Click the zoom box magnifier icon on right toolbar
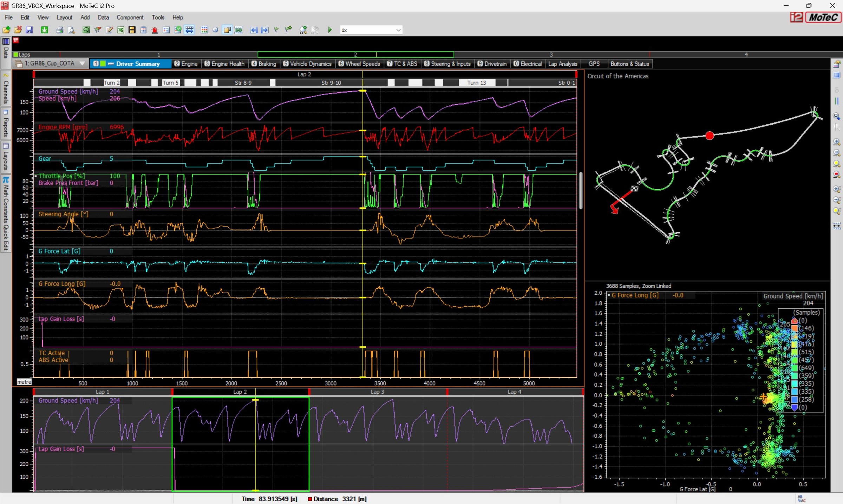This screenshot has height=504, width=843. pyautogui.click(x=837, y=116)
